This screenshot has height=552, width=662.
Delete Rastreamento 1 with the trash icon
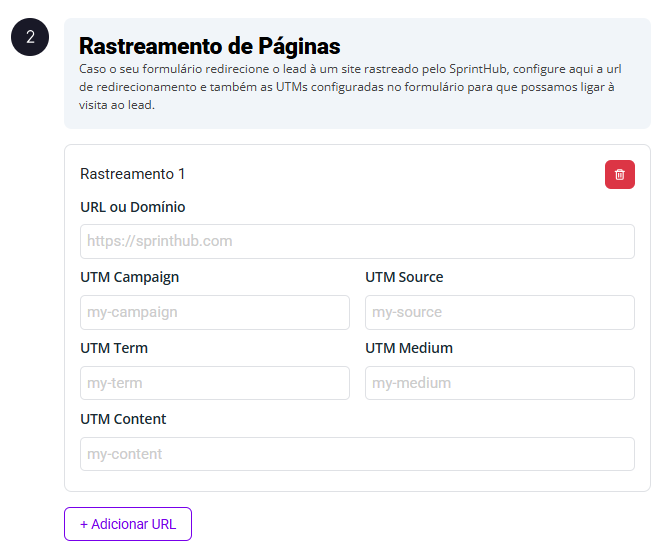[619, 174]
